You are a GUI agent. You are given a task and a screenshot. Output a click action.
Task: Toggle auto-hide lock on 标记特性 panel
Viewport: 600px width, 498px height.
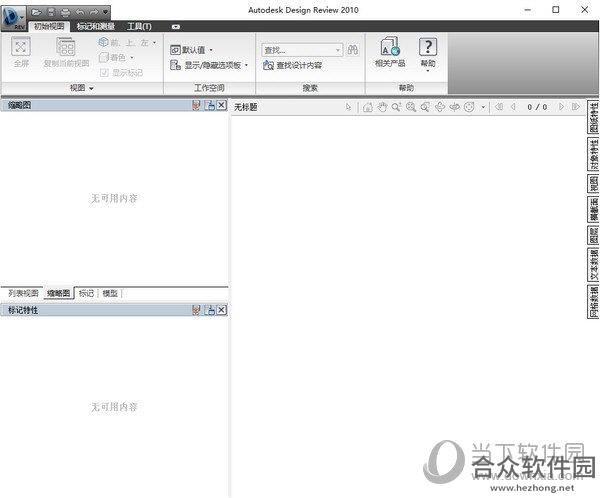click(209, 310)
